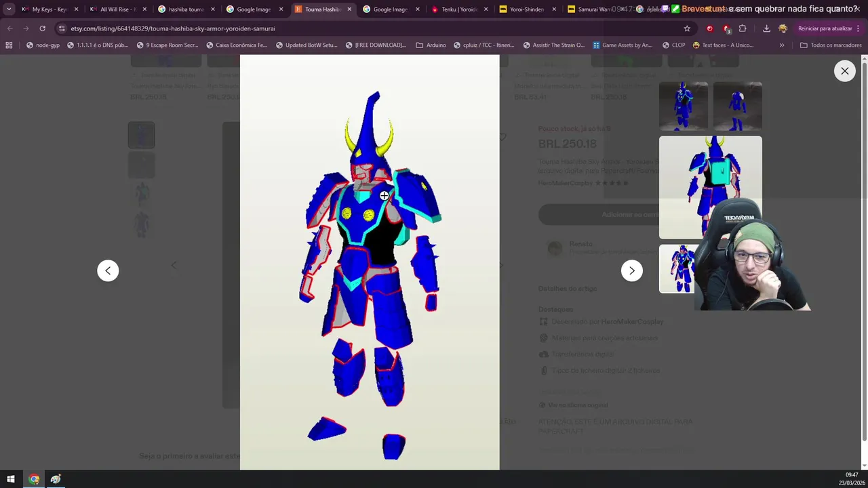Close the All Will Rise tab
The image size is (868, 488).
(144, 9)
